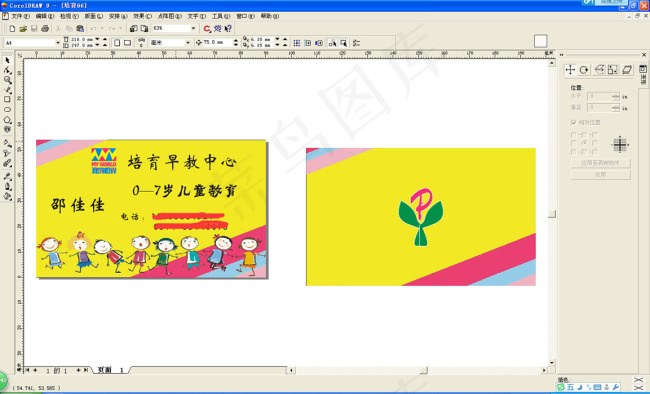Open the Outline tool flyout
The image size is (650, 394).
tap(7, 186)
